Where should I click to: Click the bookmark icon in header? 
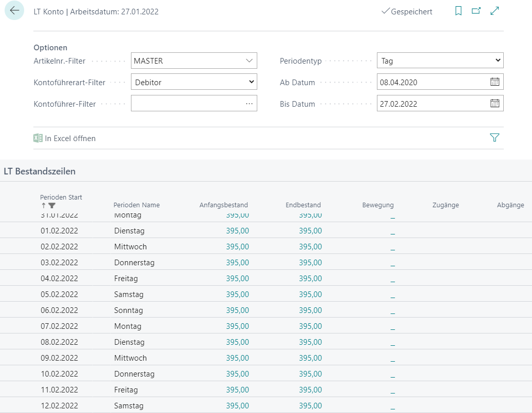pos(458,11)
